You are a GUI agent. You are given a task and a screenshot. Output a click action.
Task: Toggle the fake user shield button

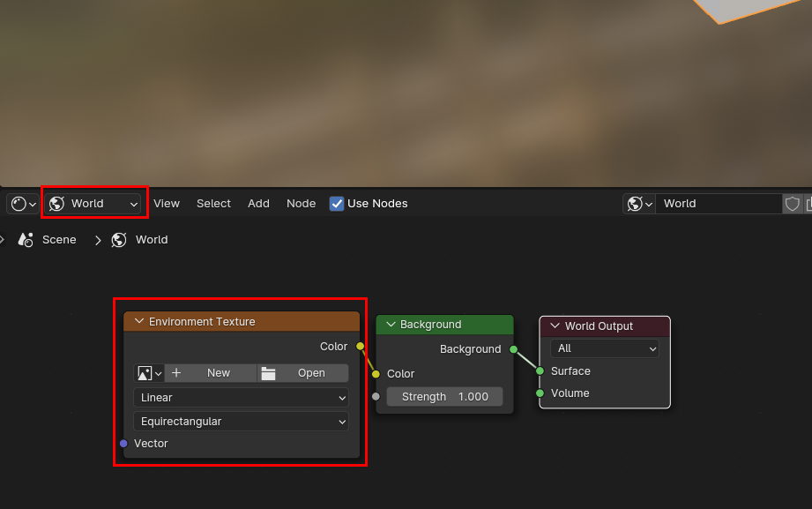click(792, 204)
